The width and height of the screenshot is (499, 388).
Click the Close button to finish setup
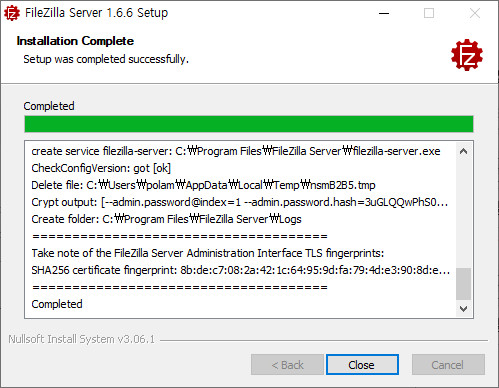click(362, 365)
